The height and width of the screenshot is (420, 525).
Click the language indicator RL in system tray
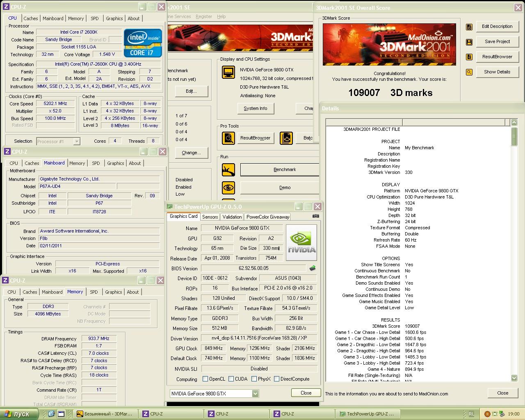[x=472, y=414]
